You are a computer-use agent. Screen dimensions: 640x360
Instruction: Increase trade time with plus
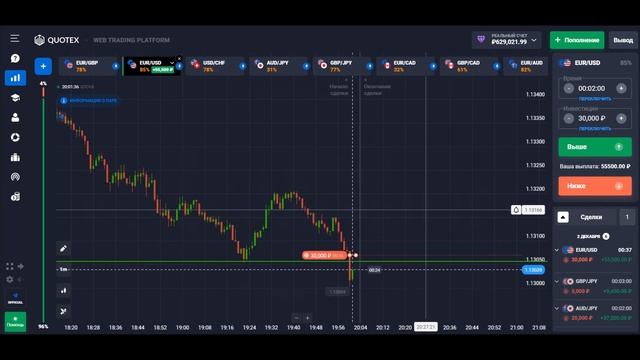[x=621, y=88]
